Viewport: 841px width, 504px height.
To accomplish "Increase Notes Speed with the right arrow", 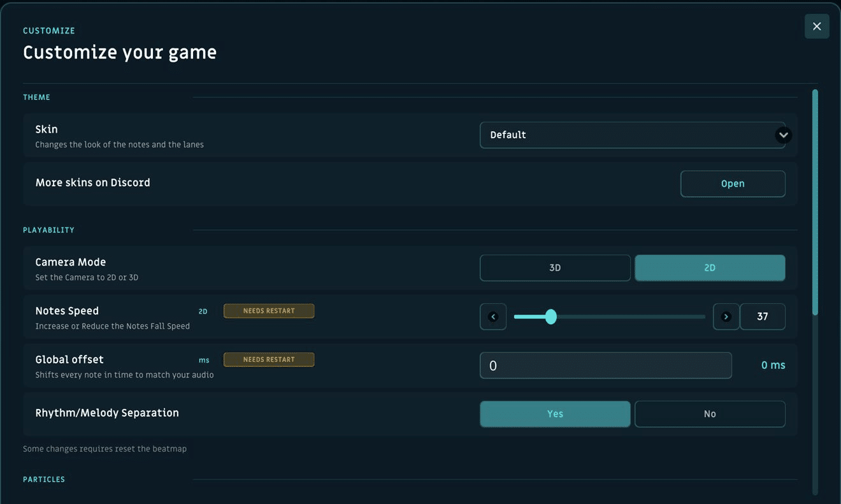I will point(726,317).
